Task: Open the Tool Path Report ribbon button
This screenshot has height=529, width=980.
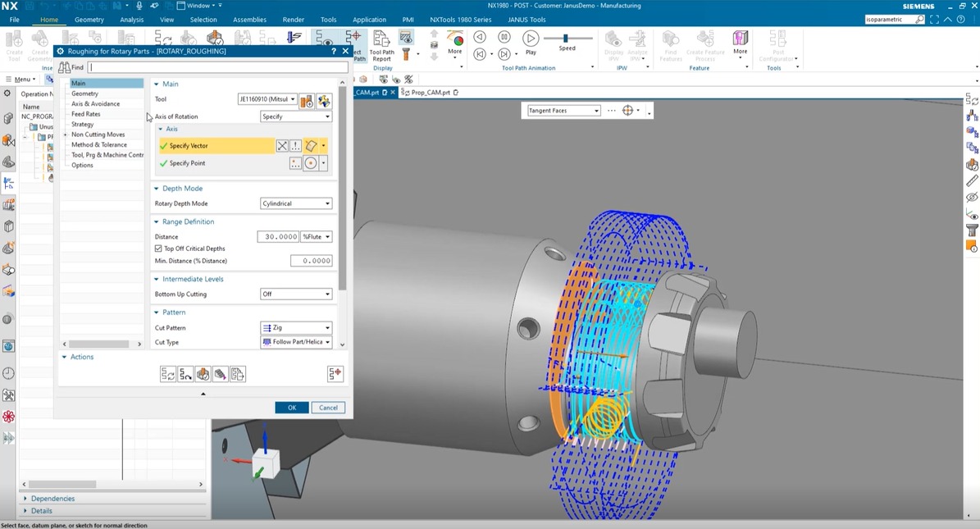Action: (x=381, y=46)
